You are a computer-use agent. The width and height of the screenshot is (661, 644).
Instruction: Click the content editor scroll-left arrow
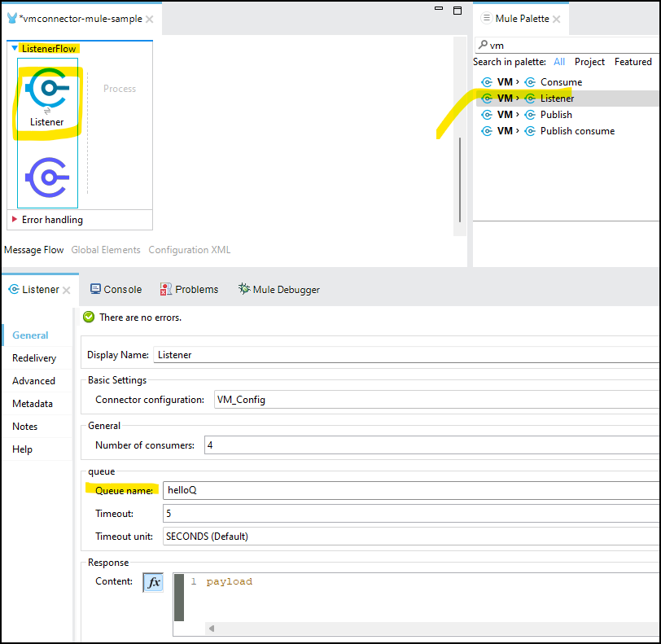click(212, 629)
